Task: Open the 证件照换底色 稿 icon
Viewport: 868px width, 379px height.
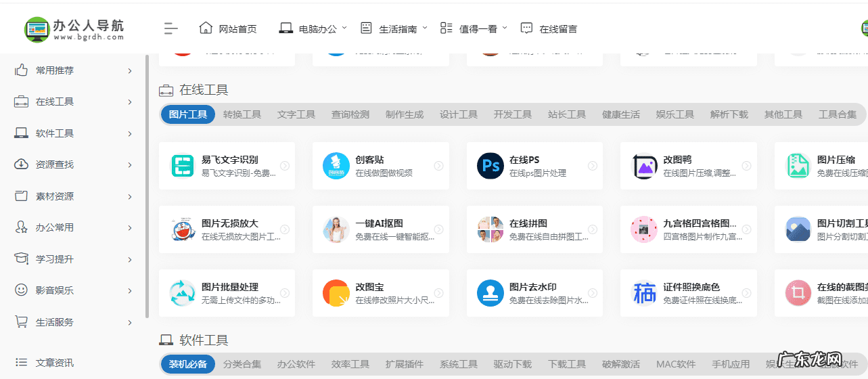Action: [x=644, y=293]
